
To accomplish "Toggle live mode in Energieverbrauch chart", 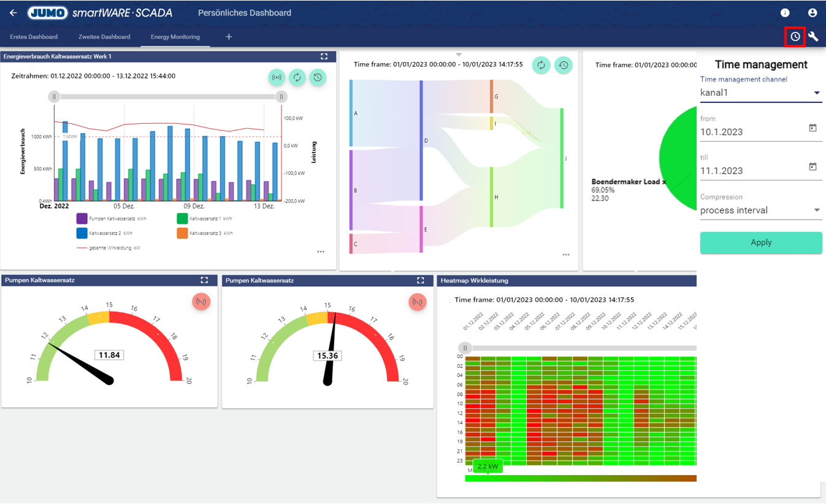I will (x=277, y=77).
